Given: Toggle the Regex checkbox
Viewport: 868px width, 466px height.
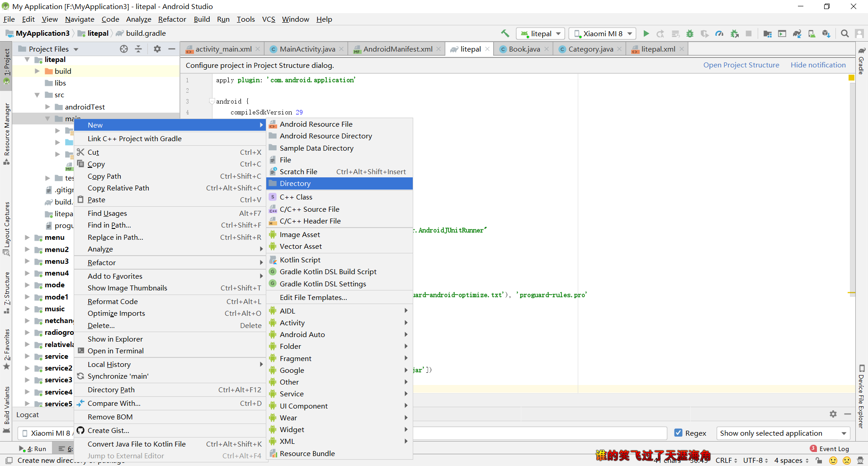Looking at the screenshot, I should (x=678, y=433).
